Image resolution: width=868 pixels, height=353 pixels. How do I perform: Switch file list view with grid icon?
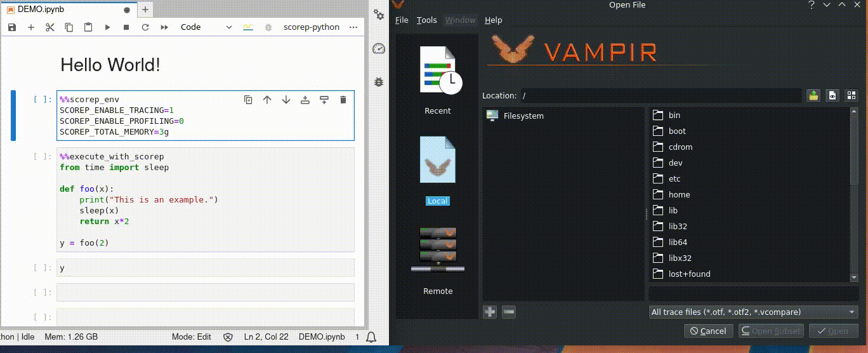pos(852,96)
